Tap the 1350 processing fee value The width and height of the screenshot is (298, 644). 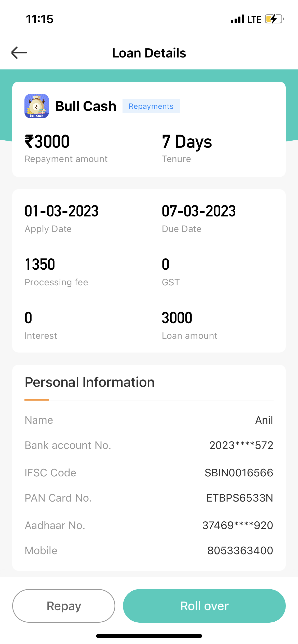pos(40,265)
